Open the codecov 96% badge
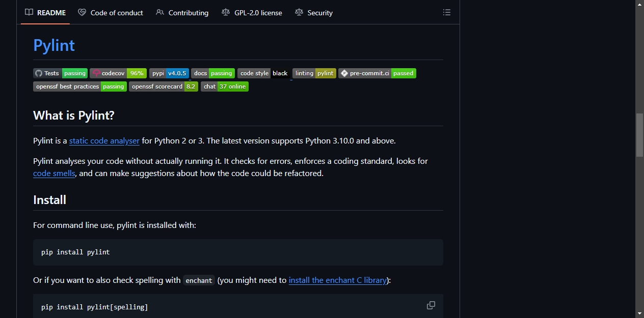Image resolution: width=644 pixels, height=318 pixels. click(118, 73)
